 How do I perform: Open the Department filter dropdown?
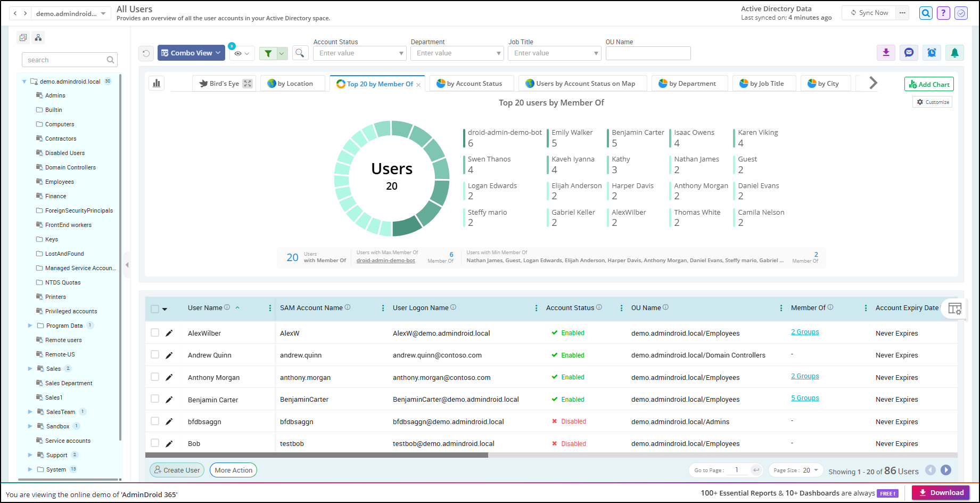coord(457,53)
